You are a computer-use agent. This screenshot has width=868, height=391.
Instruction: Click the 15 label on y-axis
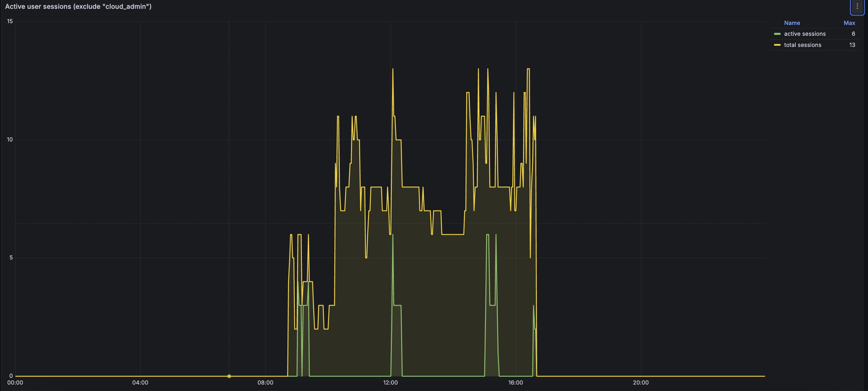coord(10,21)
